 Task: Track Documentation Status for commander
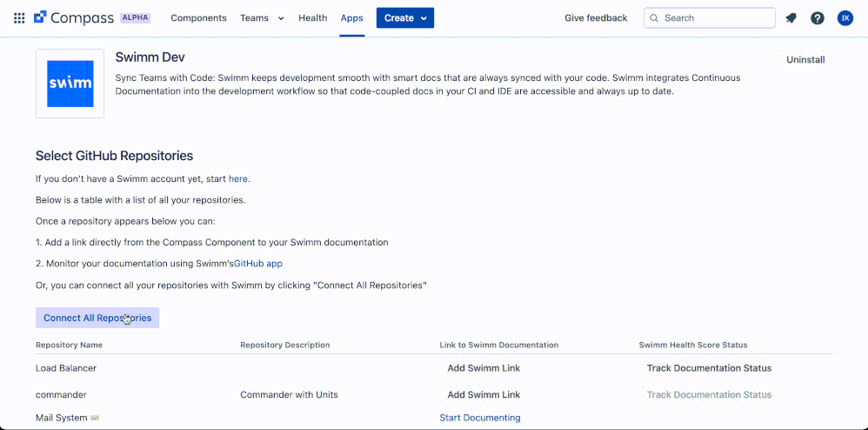pos(709,395)
